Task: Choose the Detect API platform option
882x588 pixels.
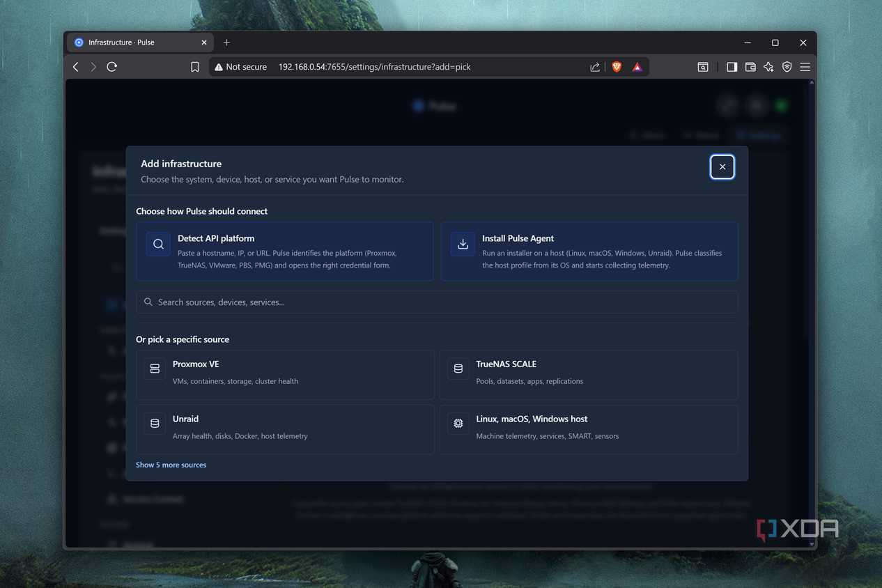Action: tap(285, 252)
